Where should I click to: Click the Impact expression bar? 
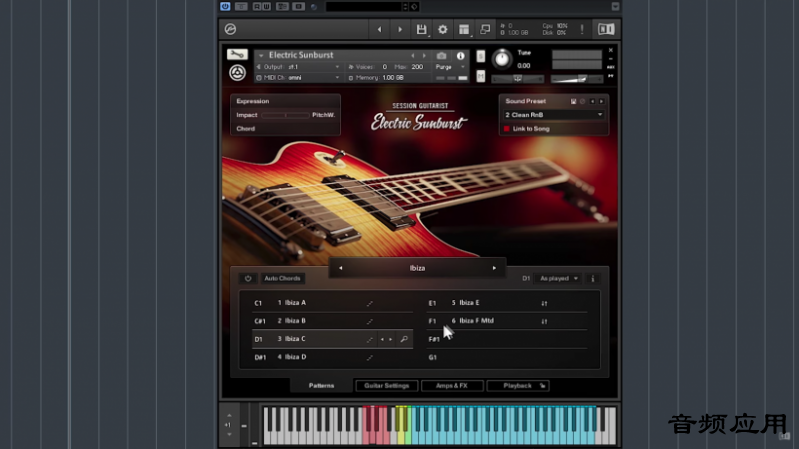click(285, 115)
